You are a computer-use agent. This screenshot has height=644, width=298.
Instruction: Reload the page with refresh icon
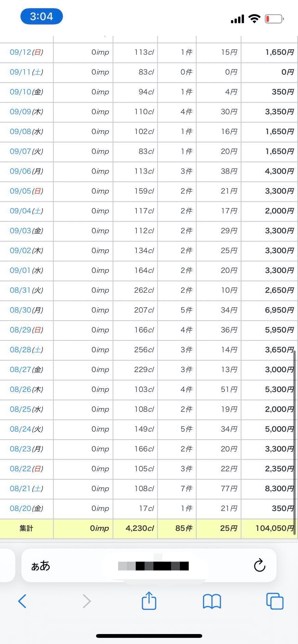tap(260, 565)
